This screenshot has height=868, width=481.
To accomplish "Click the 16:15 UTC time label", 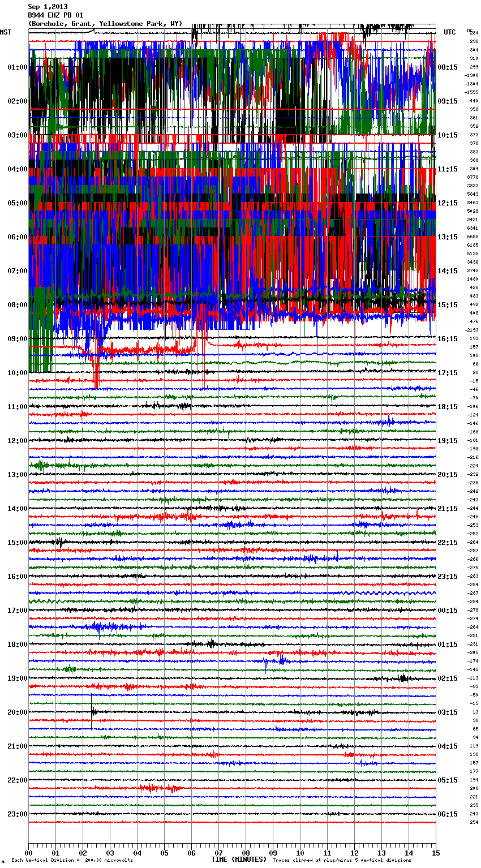I will 448,339.
